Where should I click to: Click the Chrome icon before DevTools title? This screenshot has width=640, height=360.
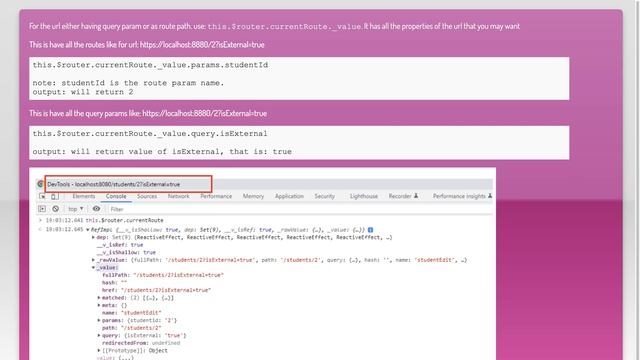(40, 184)
